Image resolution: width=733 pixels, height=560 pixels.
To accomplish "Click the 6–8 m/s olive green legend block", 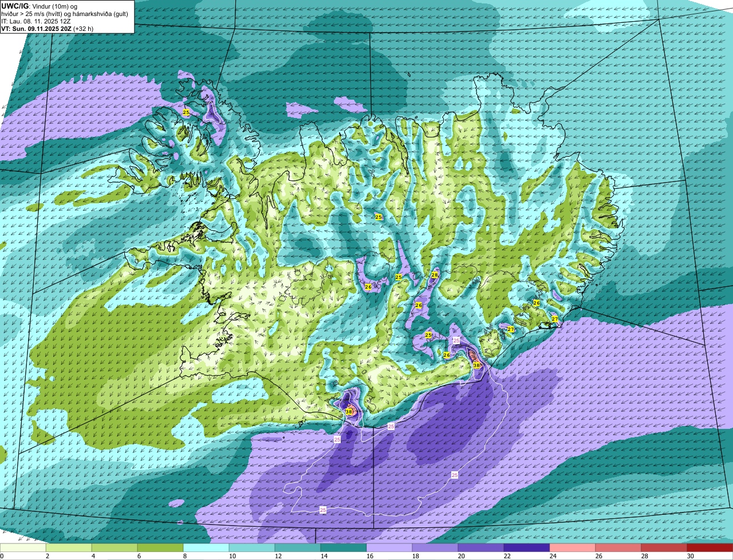I will (160, 547).
